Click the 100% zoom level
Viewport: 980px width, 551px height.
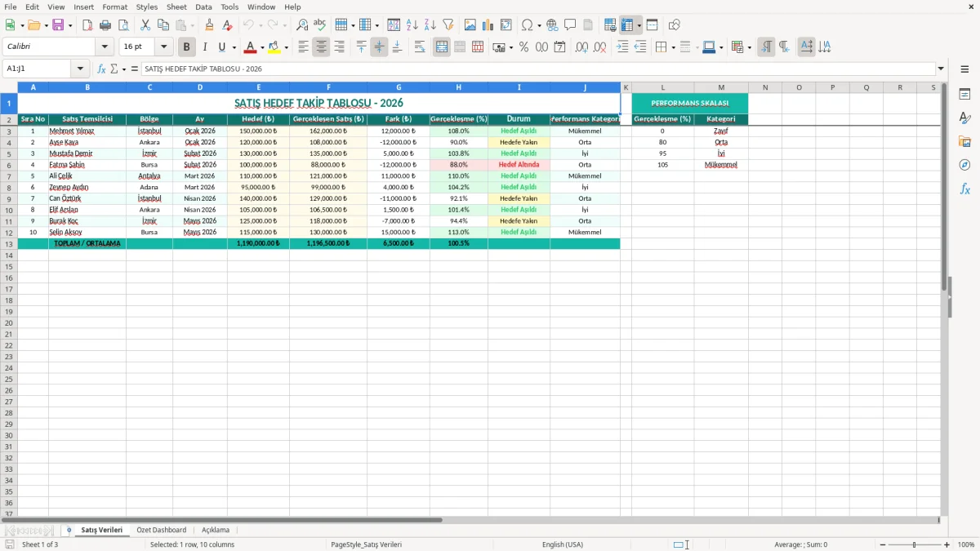[966, 544]
